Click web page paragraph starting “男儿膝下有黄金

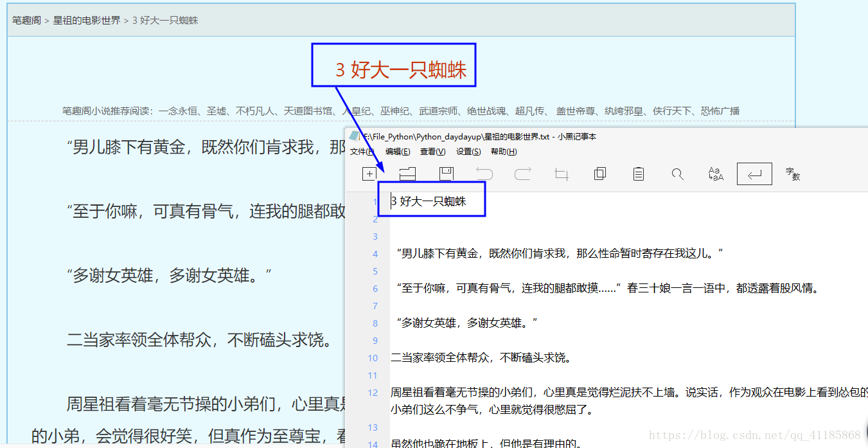click(x=206, y=147)
